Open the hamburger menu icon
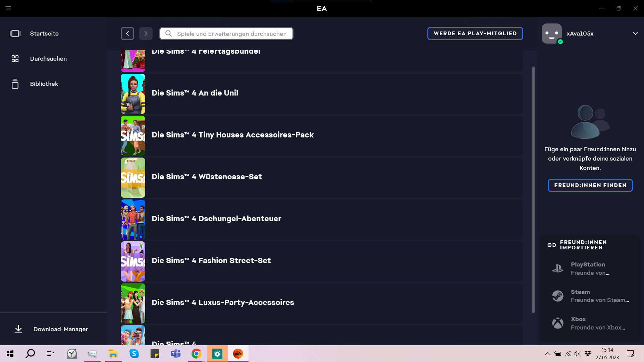Viewport: 644px width, 362px height. (x=8, y=8)
